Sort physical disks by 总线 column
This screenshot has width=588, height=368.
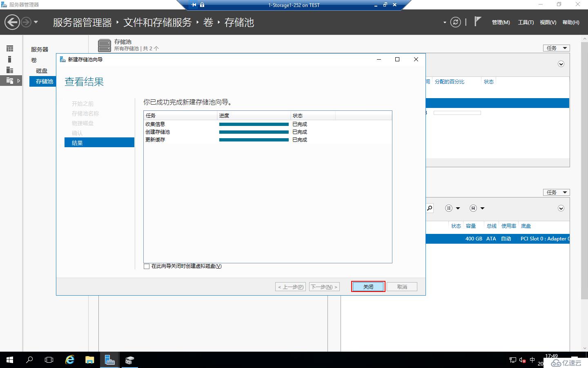click(x=492, y=226)
